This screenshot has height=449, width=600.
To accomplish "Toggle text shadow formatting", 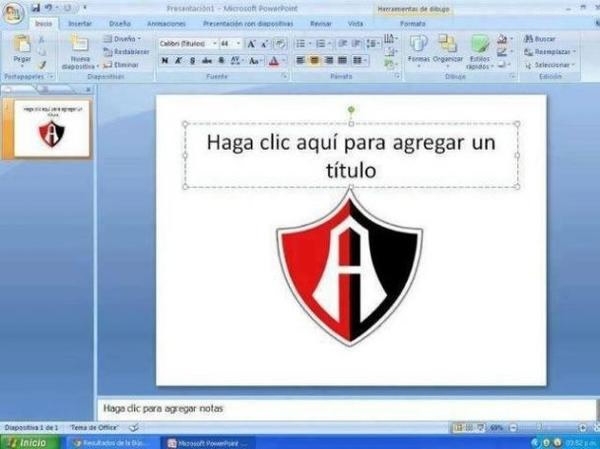I will pyautogui.click(x=221, y=60).
